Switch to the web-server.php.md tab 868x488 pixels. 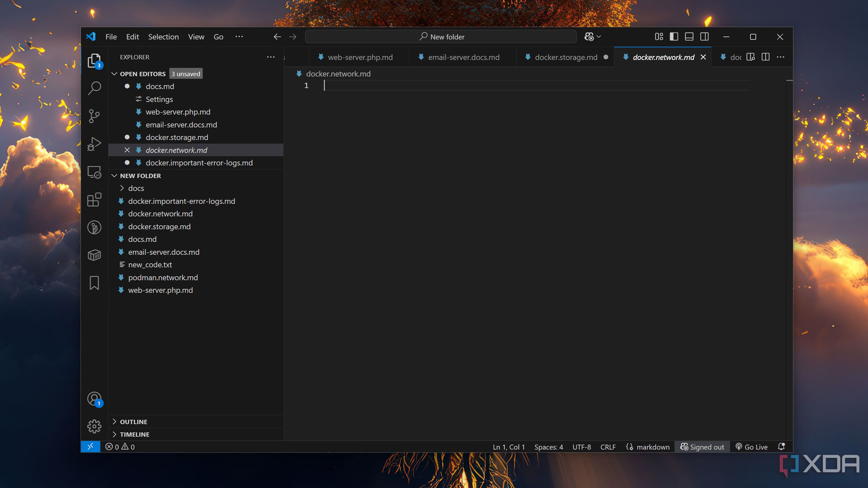click(x=359, y=57)
